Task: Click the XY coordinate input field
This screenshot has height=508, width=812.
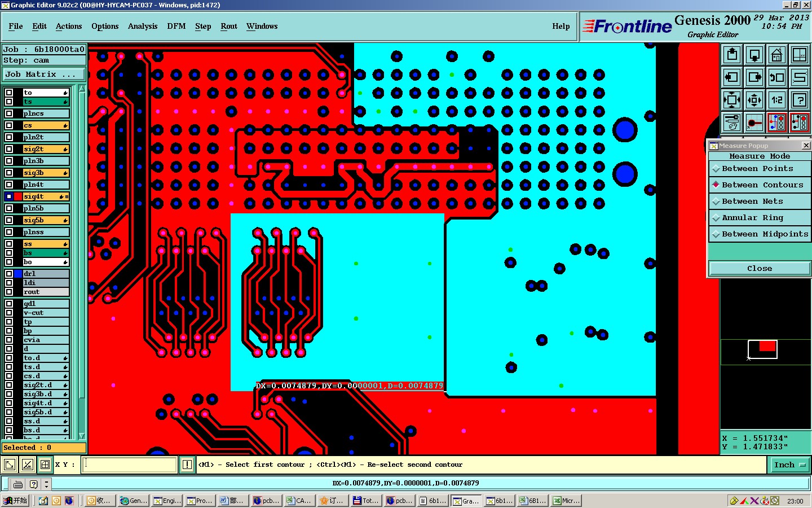Action: click(130, 465)
